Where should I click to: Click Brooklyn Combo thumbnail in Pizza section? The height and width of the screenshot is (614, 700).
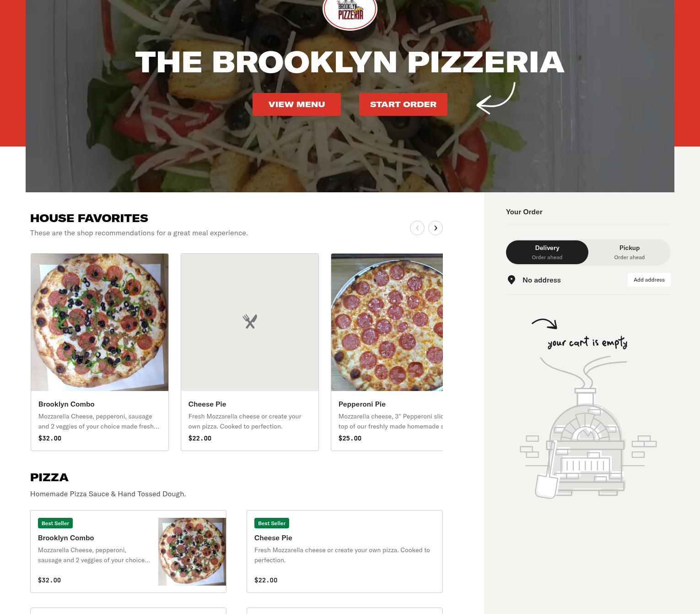[192, 552]
